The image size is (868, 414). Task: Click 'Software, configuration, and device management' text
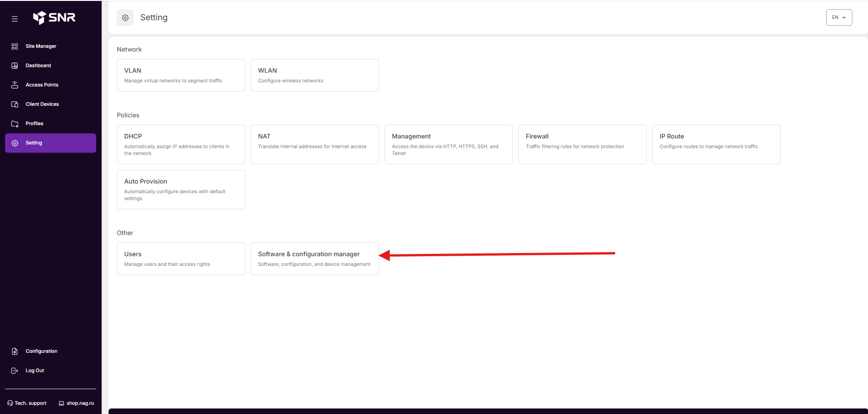(314, 264)
